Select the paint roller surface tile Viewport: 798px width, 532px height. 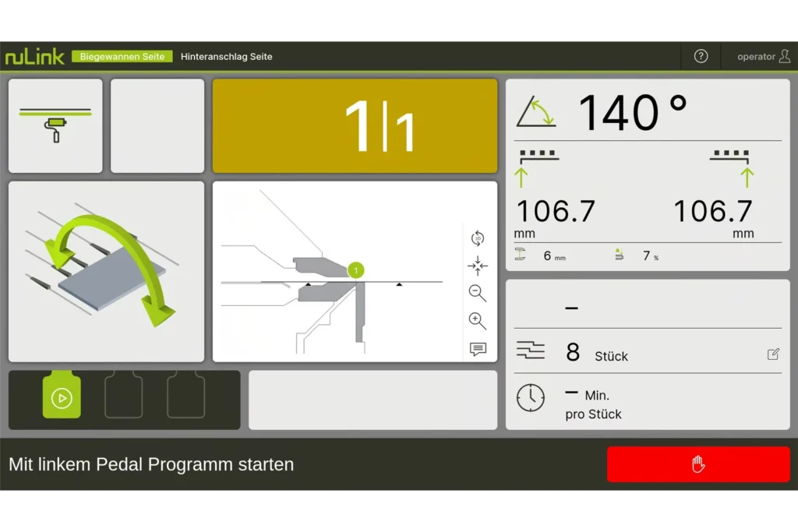click(x=55, y=125)
